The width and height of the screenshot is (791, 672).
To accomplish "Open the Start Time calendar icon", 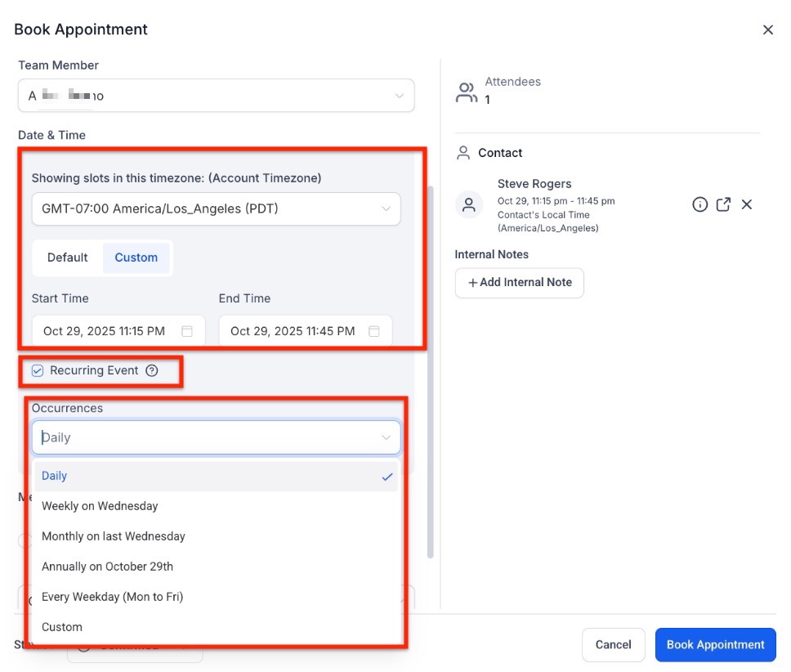I will point(187,331).
